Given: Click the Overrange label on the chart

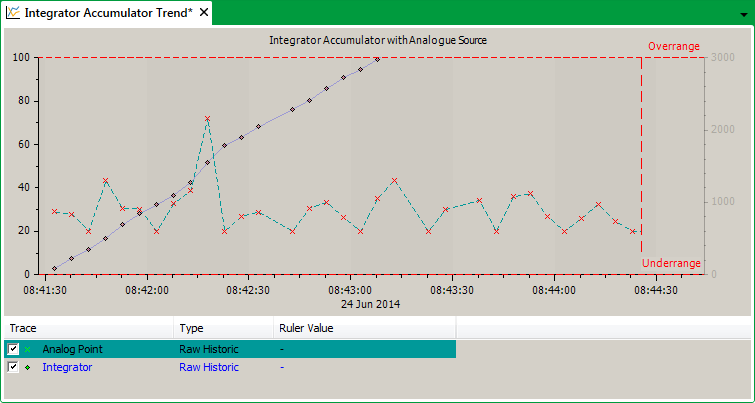Looking at the screenshot, I should (x=674, y=46).
